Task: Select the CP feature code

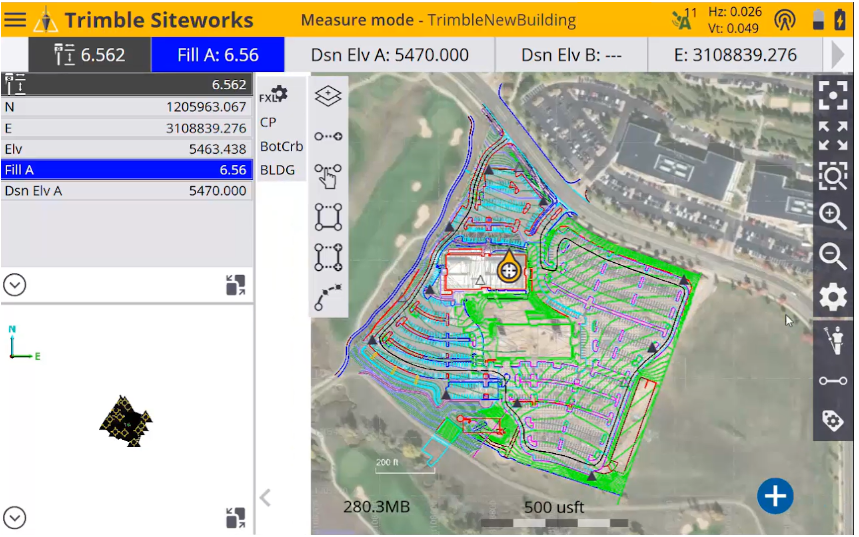Action: pos(268,122)
